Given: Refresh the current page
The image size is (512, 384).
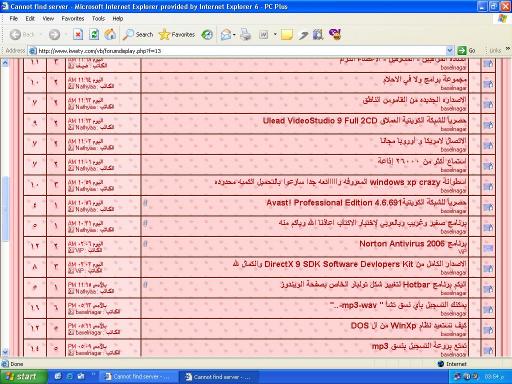Looking at the screenshot, I should tap(94, 34).
